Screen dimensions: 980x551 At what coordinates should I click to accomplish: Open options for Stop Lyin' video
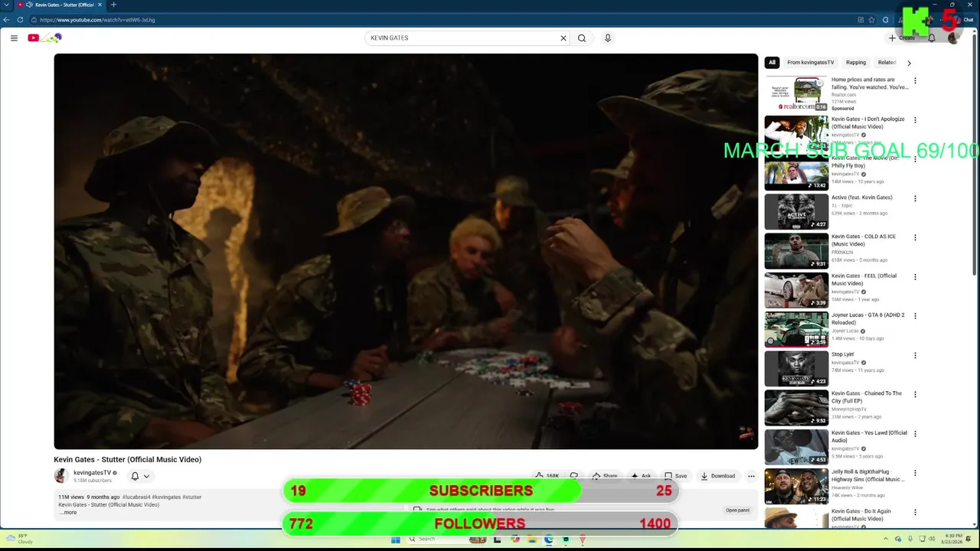915,355
